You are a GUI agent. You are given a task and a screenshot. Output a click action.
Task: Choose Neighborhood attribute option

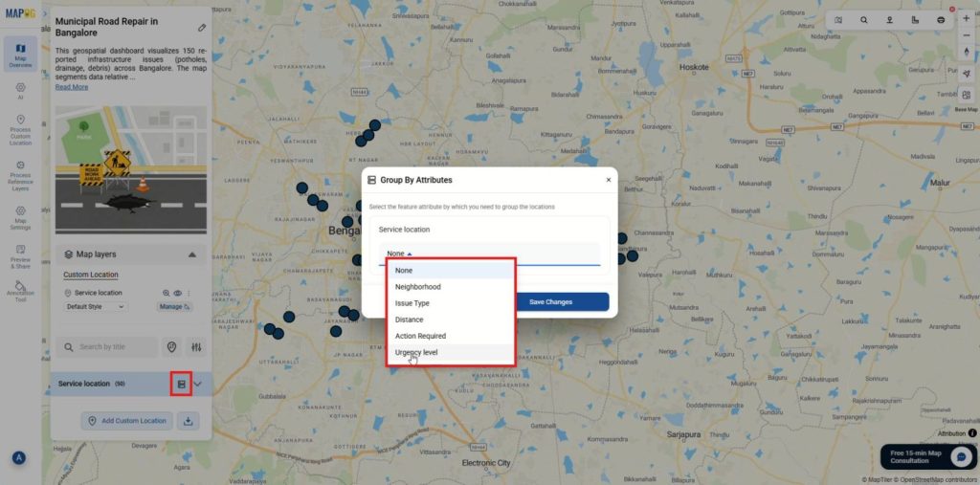[x=451, y=287]
